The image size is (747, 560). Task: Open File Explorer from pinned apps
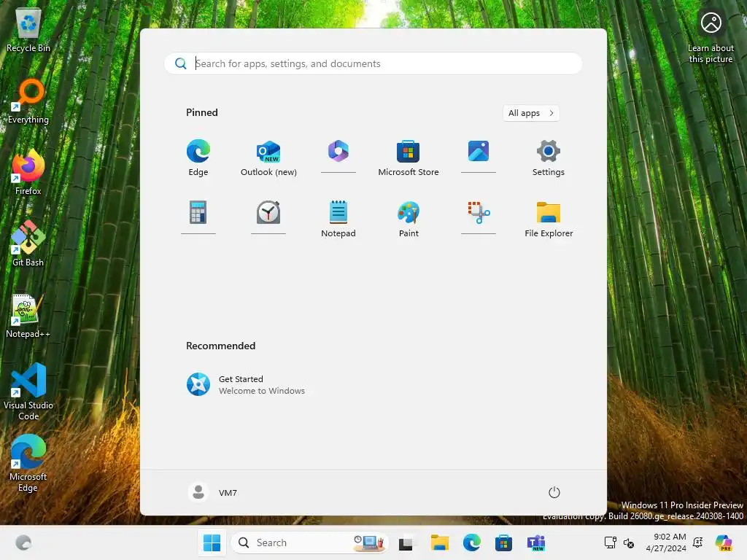pyautogui.click(x=549, y=219)
